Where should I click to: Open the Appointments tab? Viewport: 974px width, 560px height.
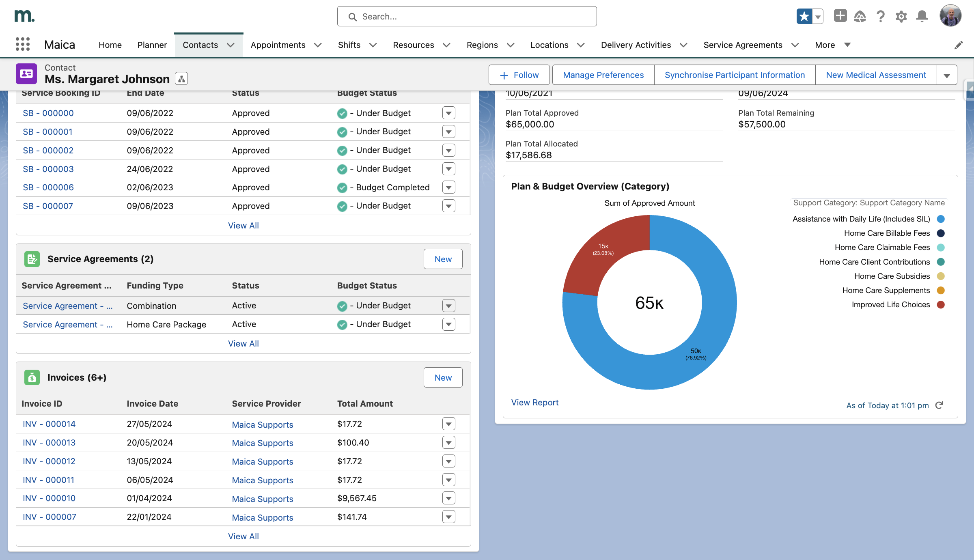[278, 45]
